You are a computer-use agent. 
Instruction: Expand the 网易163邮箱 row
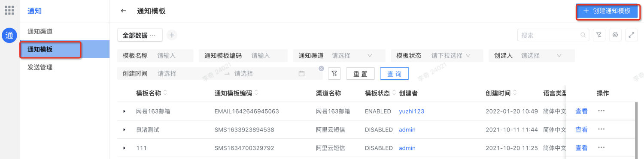[125, 111]
